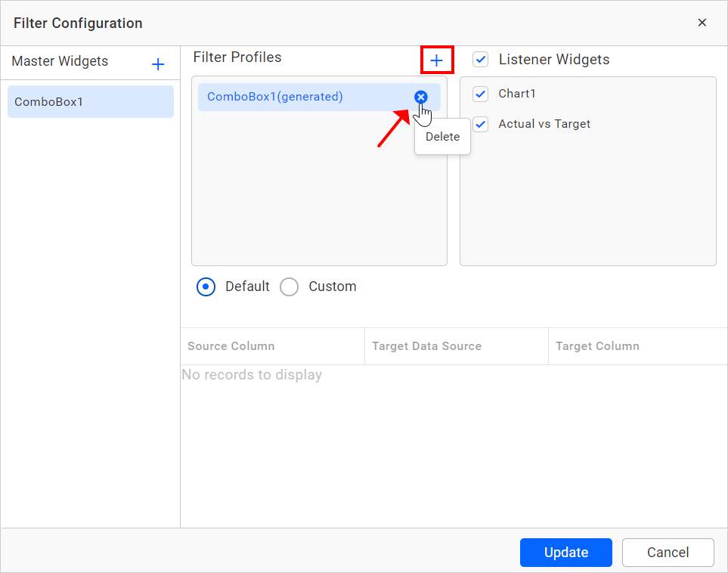728x573 pixels.
Task: Add a new master widget
Action: (x=158, y=64)
